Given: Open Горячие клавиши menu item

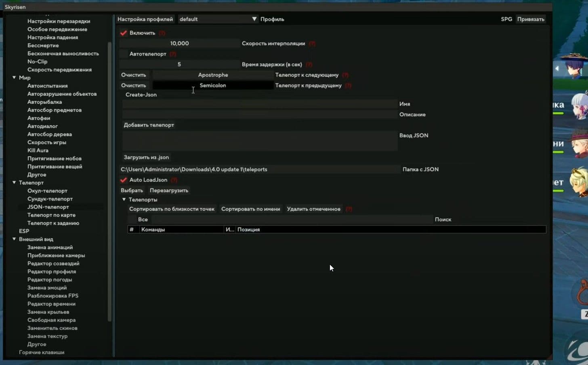Looking at the screenshot, I should pyautogui.click(x=42, y=352).
